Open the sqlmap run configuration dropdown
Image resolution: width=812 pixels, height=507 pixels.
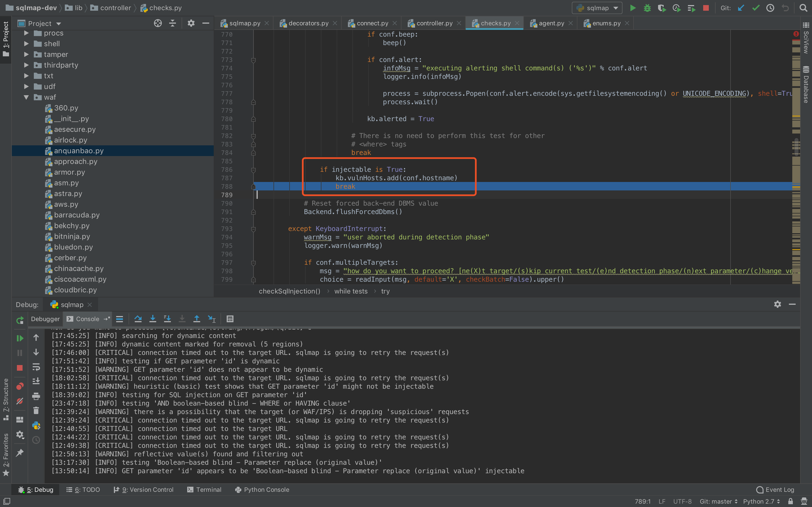597,8
